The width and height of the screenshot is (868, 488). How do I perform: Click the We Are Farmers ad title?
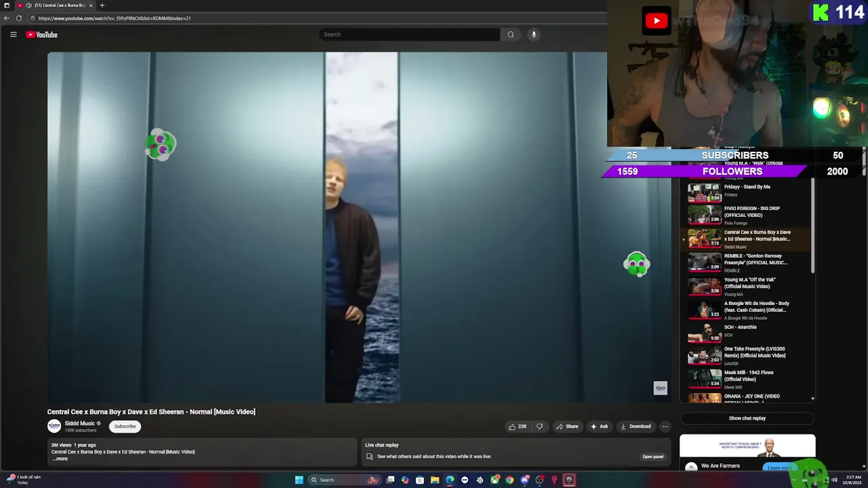pyautogui.click(x=720, y=466)
